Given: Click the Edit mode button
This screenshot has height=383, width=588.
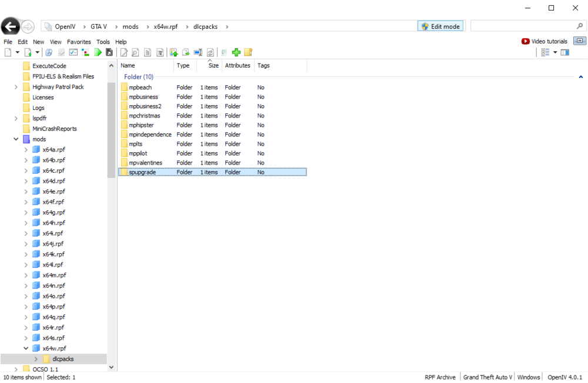Looking at the screenshot, I should pos(440,26).
